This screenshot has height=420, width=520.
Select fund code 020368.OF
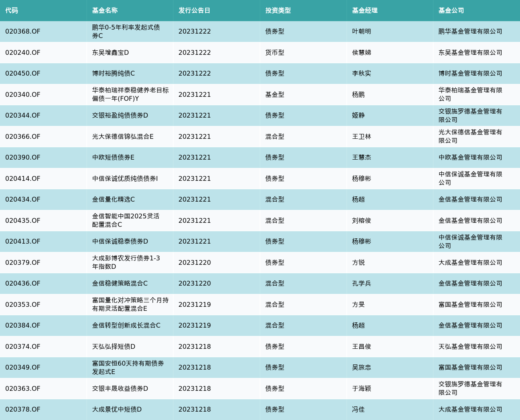23,32
